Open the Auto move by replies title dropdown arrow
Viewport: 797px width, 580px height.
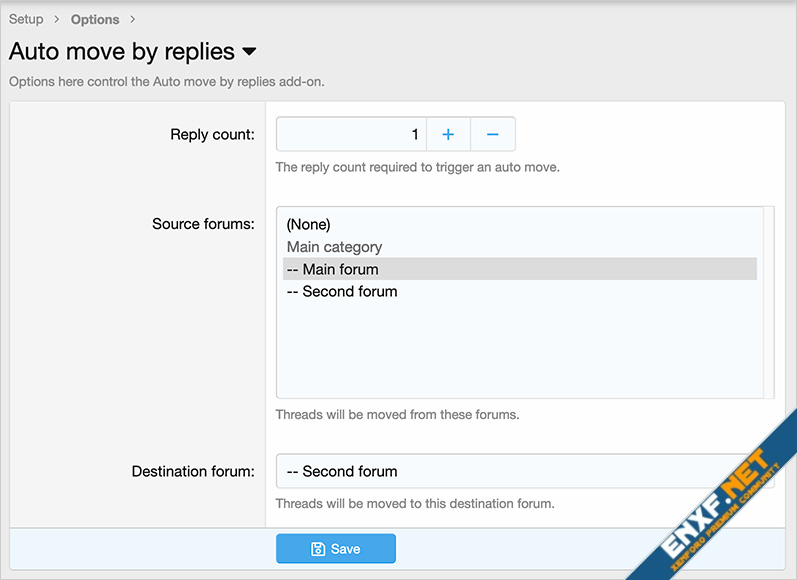[249, 52]
